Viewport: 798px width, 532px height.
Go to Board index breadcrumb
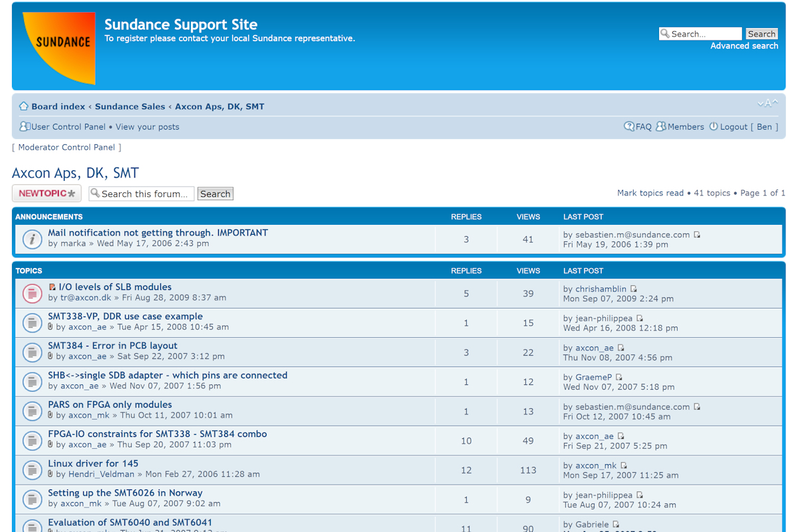pyautogui.click(x=59, y=106)
